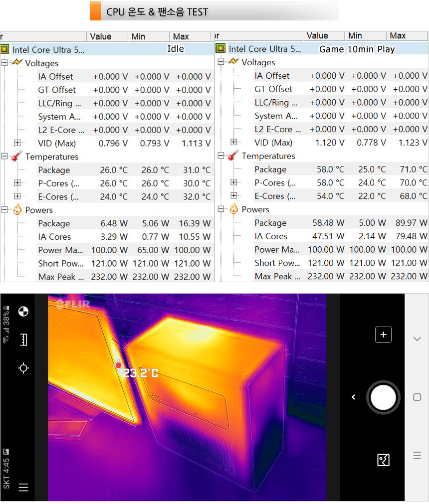Expand P-Cores temperatures in Game panel
Viewport: 429px width, 504px height.
(x=234, y=183)
